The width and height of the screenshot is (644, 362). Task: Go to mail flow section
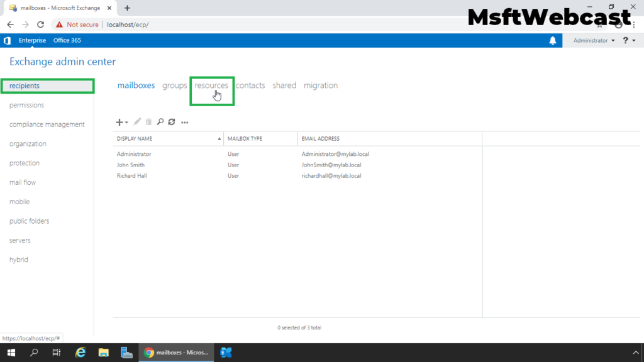tap(23, 182)
